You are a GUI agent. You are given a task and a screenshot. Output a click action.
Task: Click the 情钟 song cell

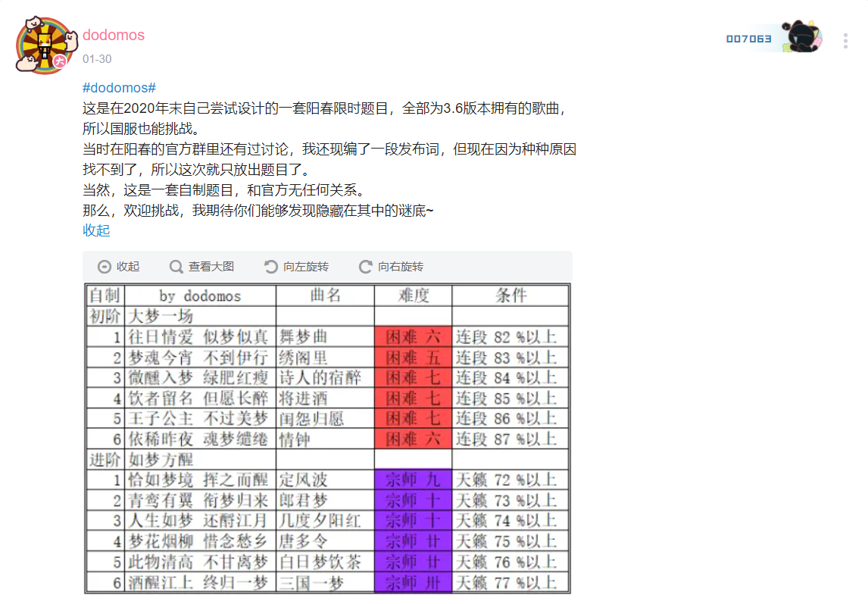tap(325, 439)
